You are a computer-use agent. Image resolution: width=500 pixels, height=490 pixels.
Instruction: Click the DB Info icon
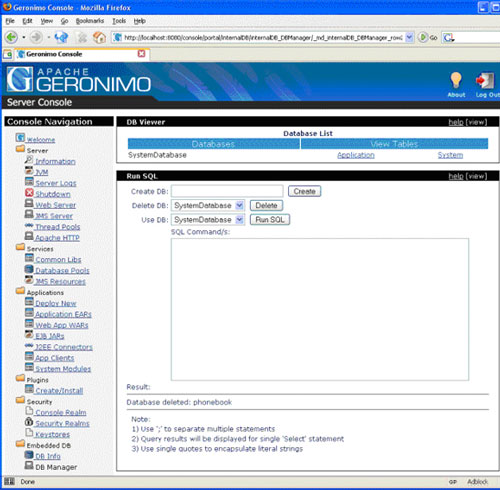click(29, 454)
